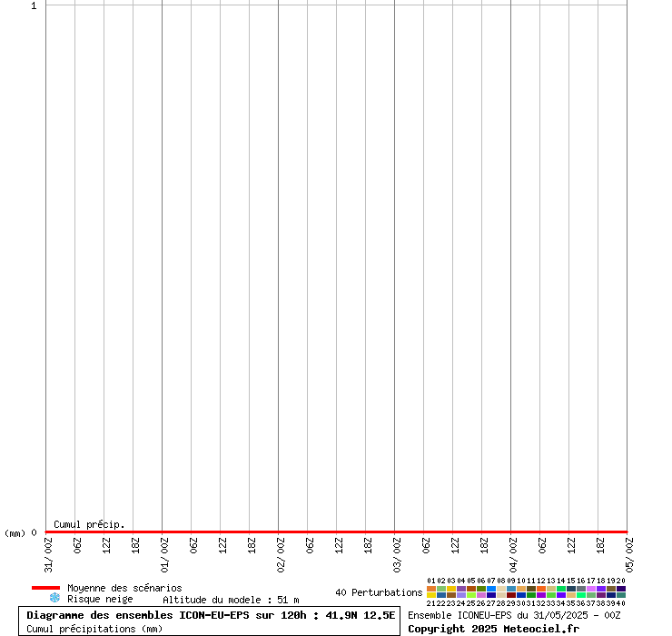672x636 pixels.
Task: Select perturbation 03 yellow swatch
Action: point(451,589)
